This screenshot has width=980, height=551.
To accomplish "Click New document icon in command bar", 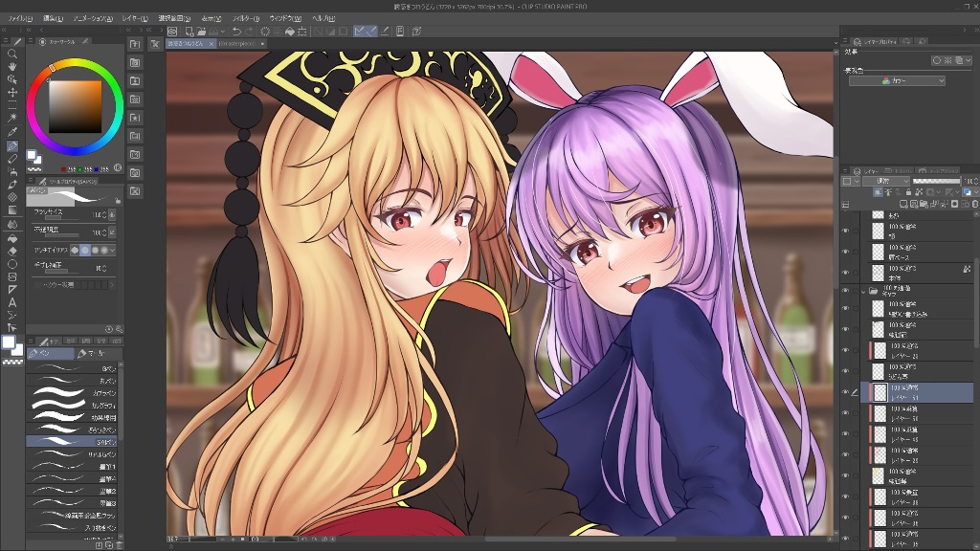I will (x=189, y=32).
